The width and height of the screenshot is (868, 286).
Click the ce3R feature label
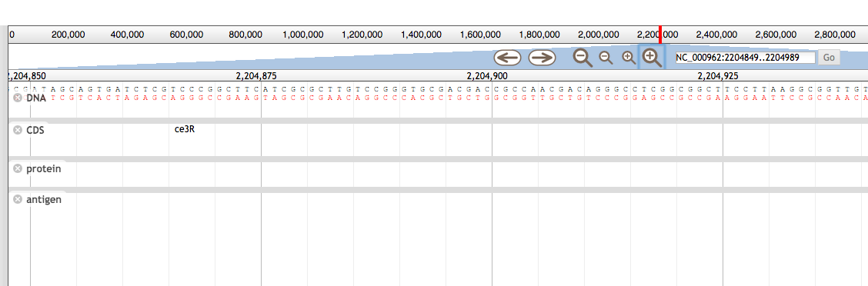[185, 129]
